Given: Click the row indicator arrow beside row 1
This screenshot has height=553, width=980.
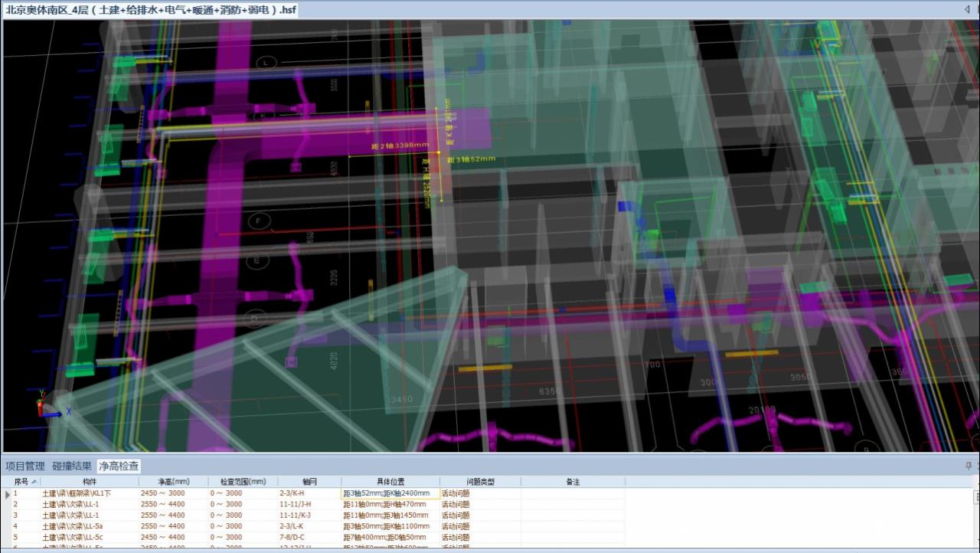Looking at the screenshot, I should (x=7, y=494).
